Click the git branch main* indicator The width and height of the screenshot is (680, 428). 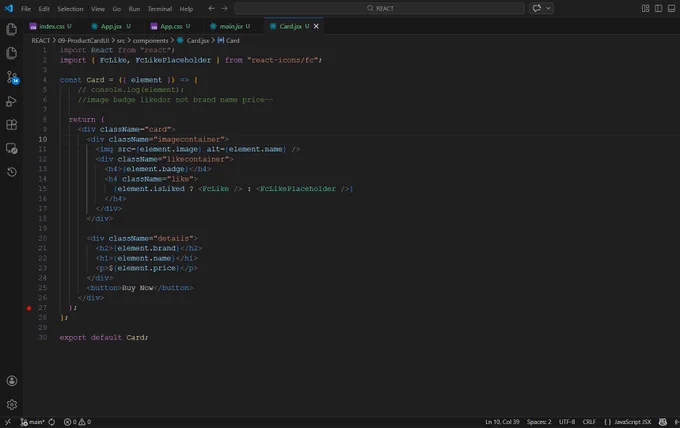coord(32,421)
